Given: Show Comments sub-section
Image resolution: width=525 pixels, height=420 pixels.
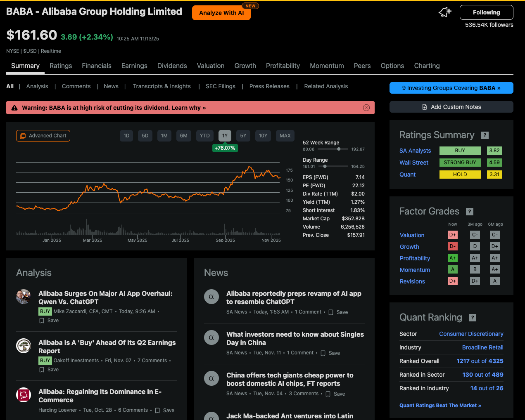Looking at the screenshot, I should pos(76,87).
